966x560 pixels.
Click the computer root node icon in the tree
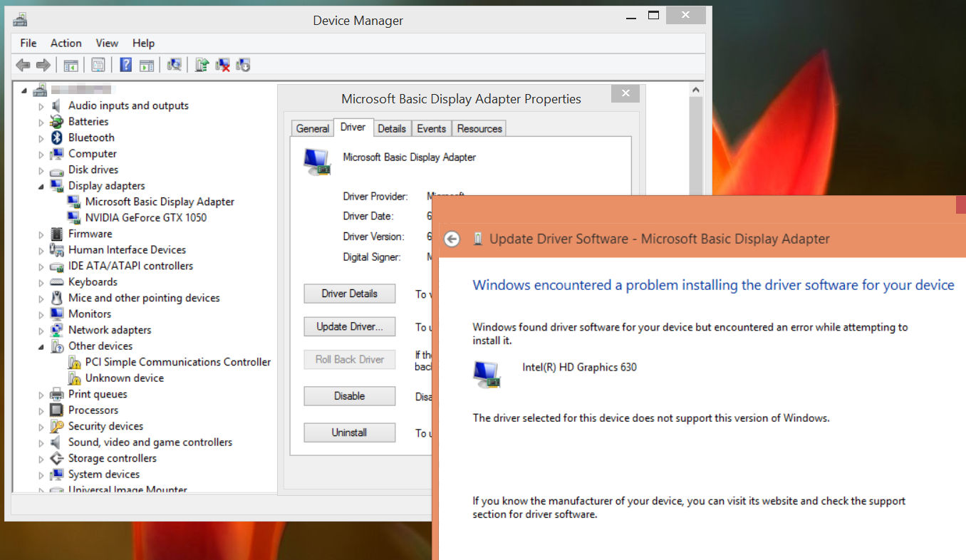40,90
